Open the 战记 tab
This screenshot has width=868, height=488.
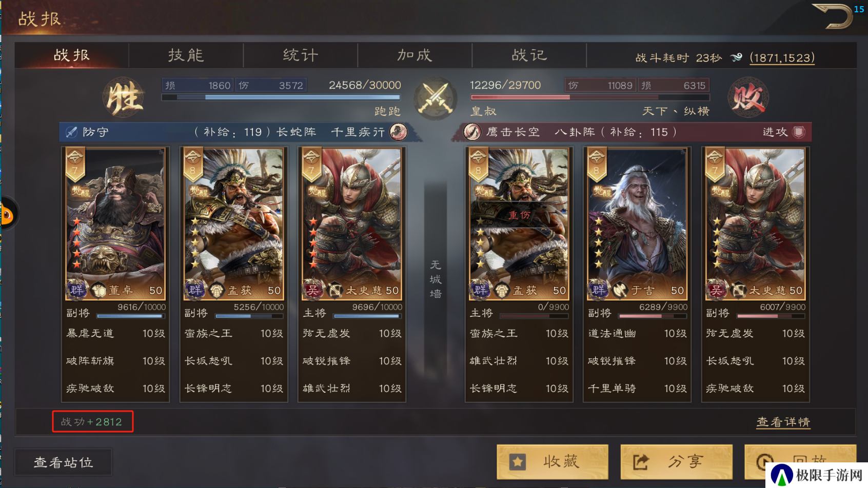click(529, 55)
